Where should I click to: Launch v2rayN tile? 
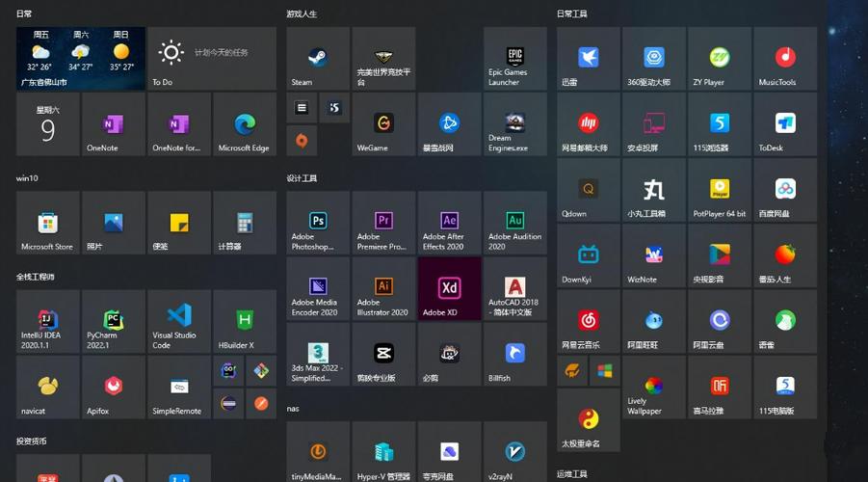tap(514, 452)
